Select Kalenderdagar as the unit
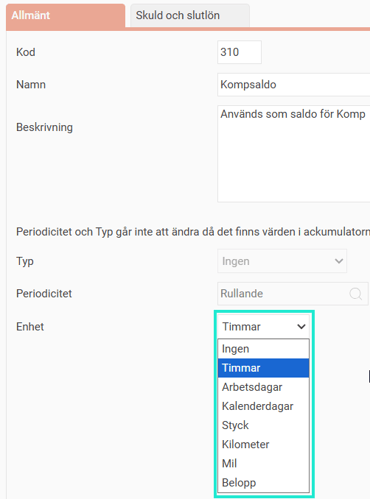 tap(264, 406)
